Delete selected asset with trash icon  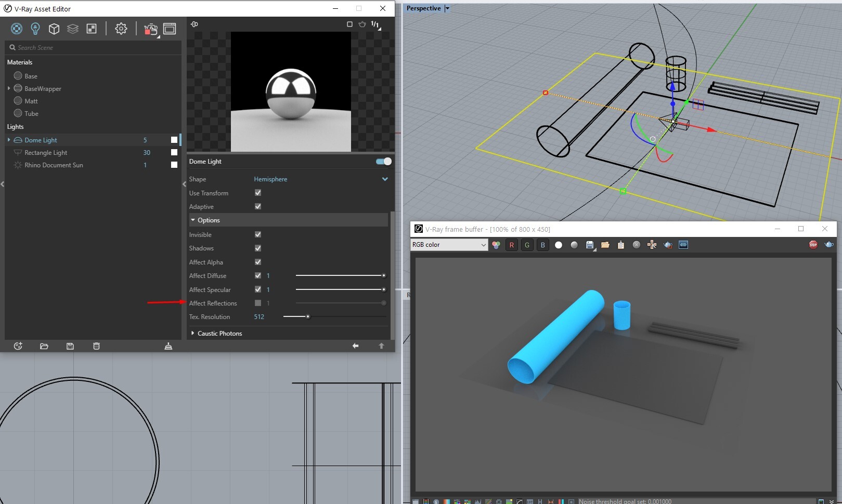pos(96,346)
